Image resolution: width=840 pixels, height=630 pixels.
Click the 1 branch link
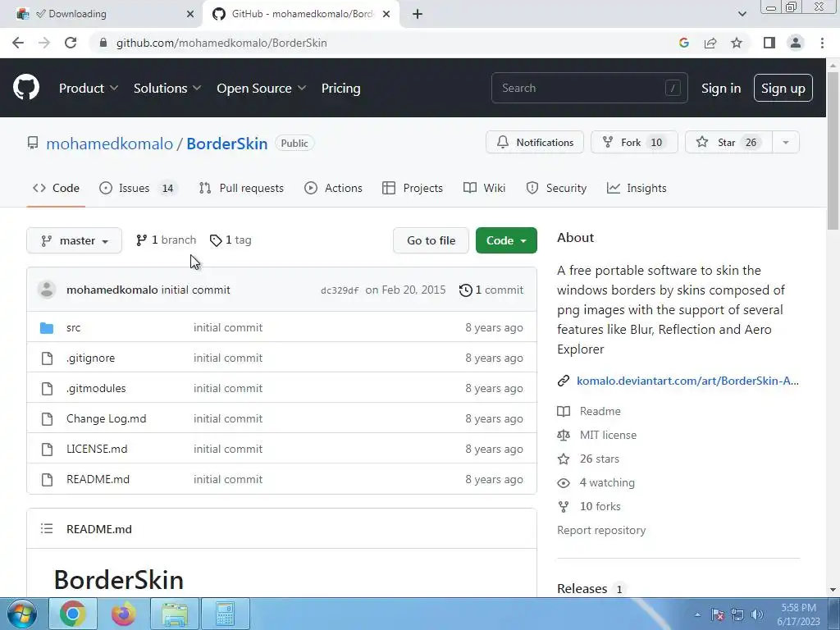(166, 240)
